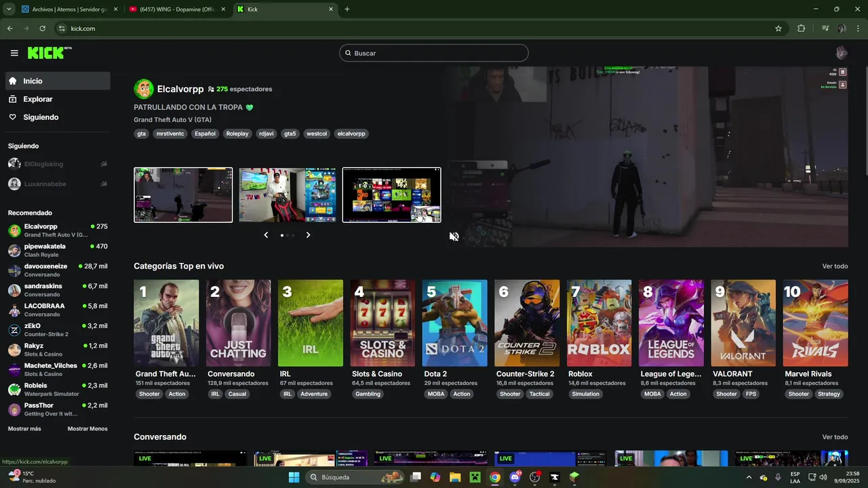Open Robleis avatar in Recomendado
The height and width of the screenshot is (488, 868).
pos(14,390)
